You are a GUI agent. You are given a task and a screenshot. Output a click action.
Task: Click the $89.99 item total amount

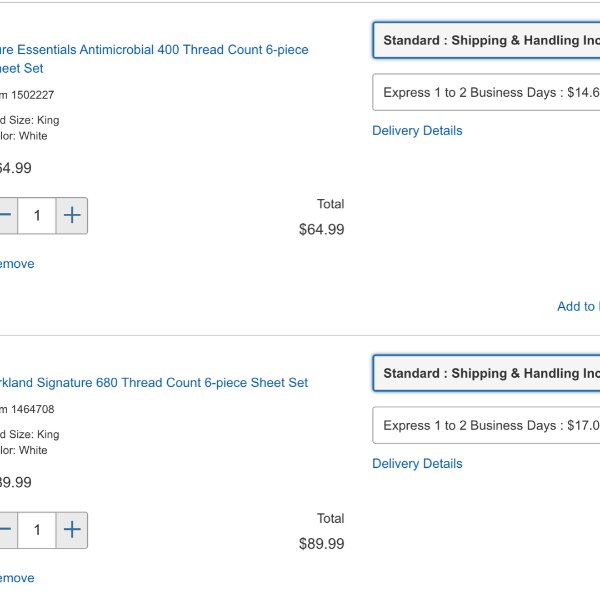coord(321,544)
